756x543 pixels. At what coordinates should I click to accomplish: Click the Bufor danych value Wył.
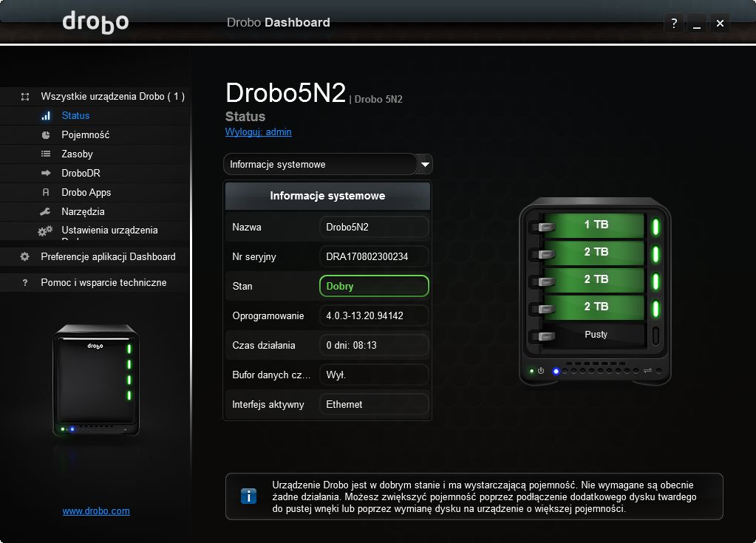tap(374, 375)
